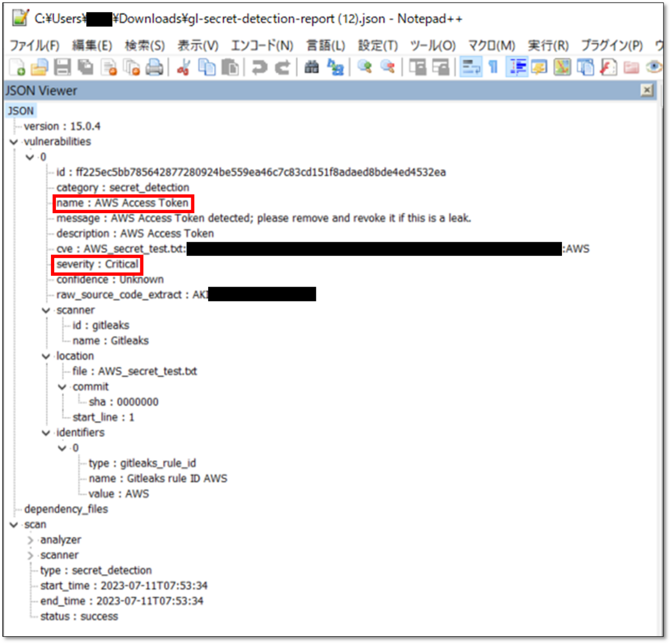
Task: Select the 'severity : Critical' row
Action: click(97, 264)
